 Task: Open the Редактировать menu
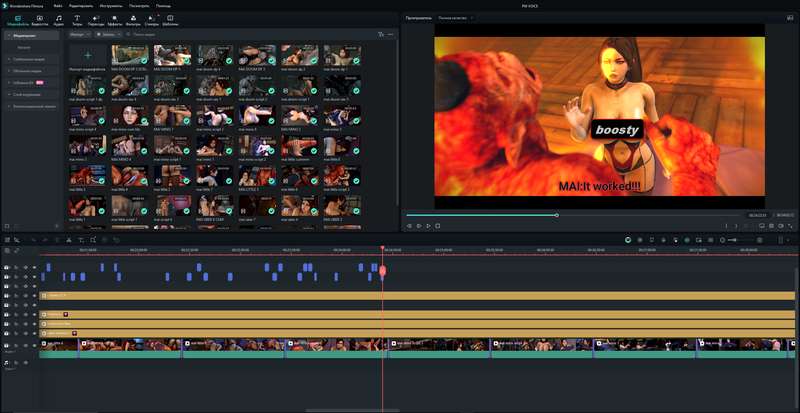(x=81, y=6)
